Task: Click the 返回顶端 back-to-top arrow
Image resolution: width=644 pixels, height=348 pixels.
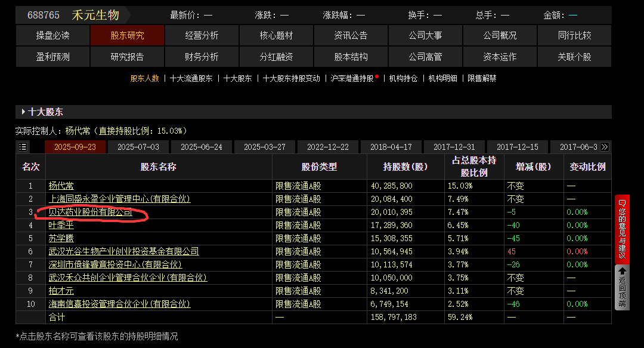Action: point(622,288)
